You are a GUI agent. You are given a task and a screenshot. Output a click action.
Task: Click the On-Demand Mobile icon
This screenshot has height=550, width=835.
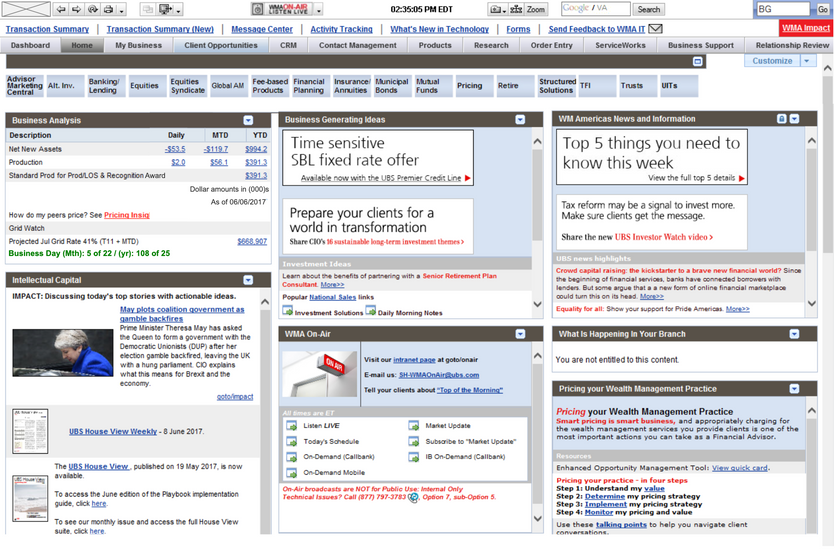[x=292, y=472]
